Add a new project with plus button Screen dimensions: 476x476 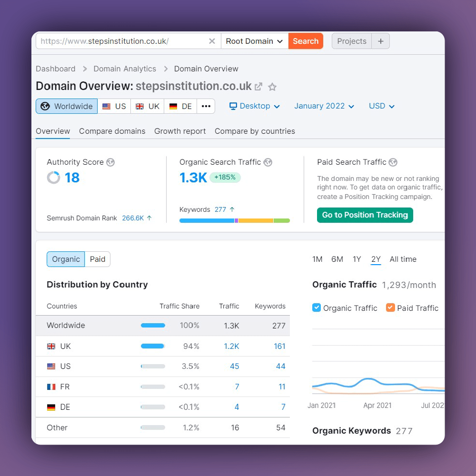point(381,41)
